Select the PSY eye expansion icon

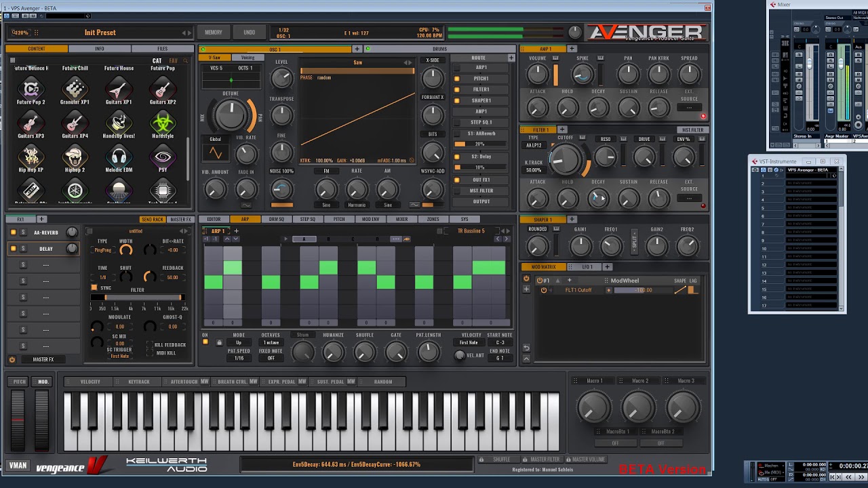(163, 157)
